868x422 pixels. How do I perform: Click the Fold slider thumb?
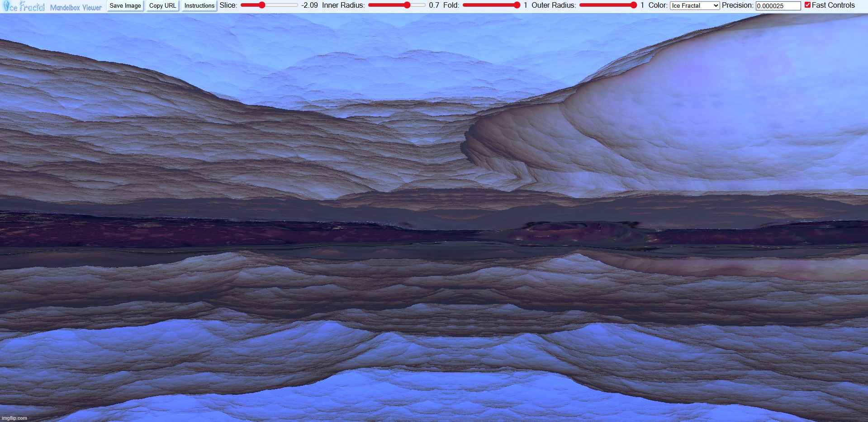517,5
